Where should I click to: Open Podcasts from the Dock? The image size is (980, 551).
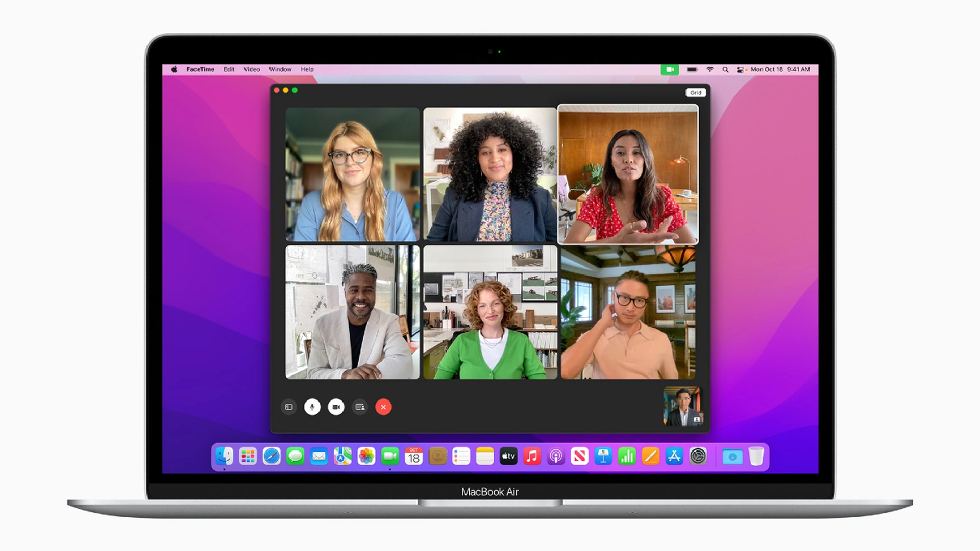click(x=556, y=456)
